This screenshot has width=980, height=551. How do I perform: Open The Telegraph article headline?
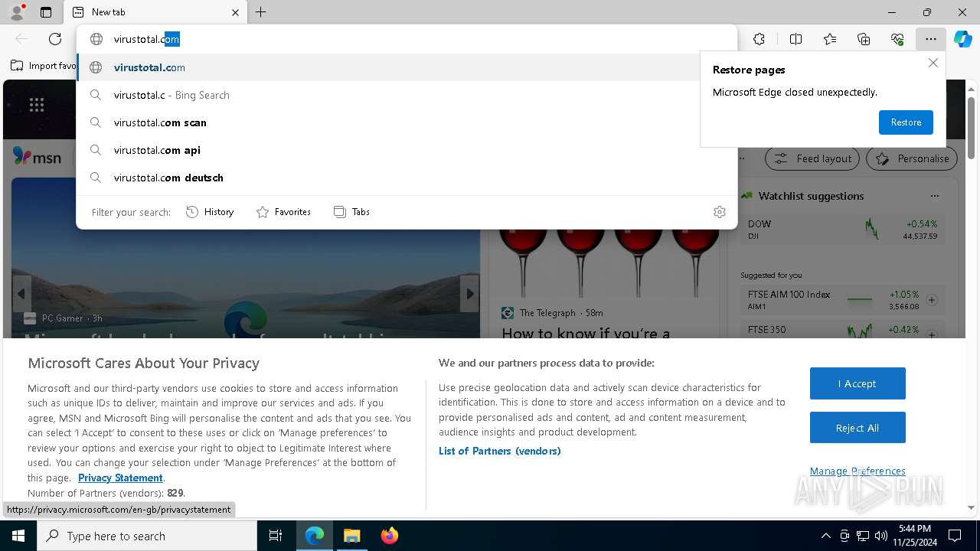pos(586,334)
